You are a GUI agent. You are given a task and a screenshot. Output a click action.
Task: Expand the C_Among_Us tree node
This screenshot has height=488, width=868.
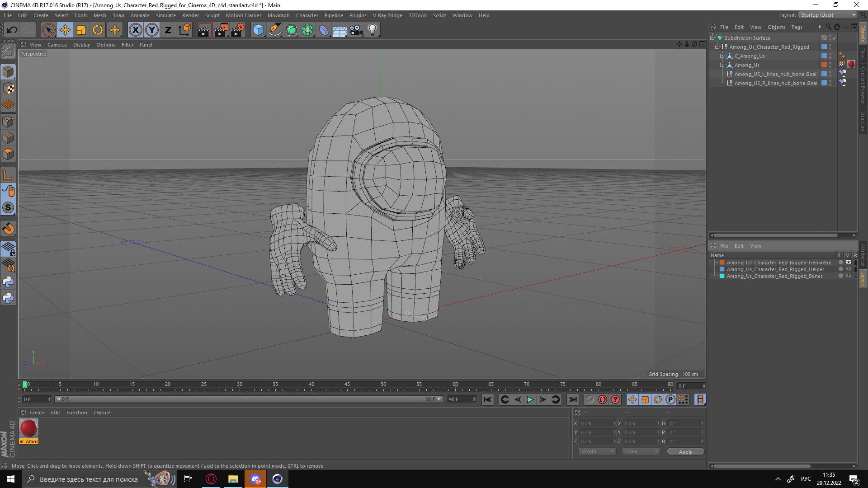click(x=722, y=56)
